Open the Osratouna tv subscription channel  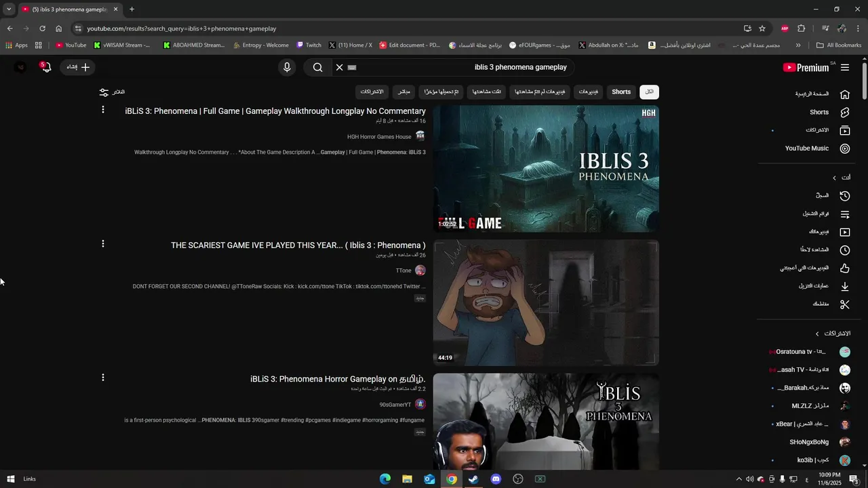[811, 352]
